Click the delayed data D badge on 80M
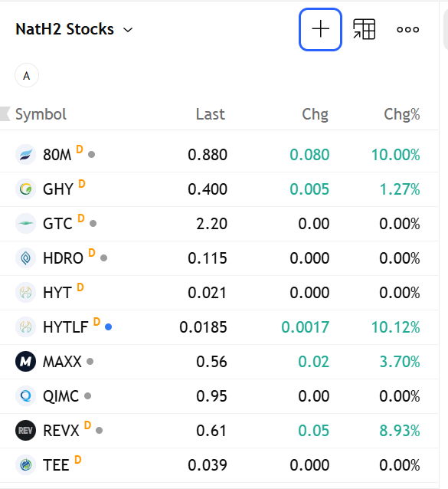The height and width of the screenshot is (489, 448). 80,149
